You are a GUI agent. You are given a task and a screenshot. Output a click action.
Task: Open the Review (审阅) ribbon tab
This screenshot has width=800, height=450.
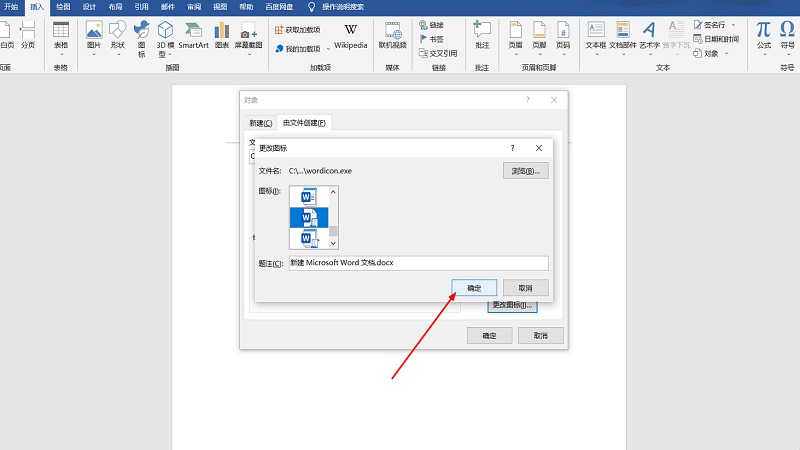194,7
